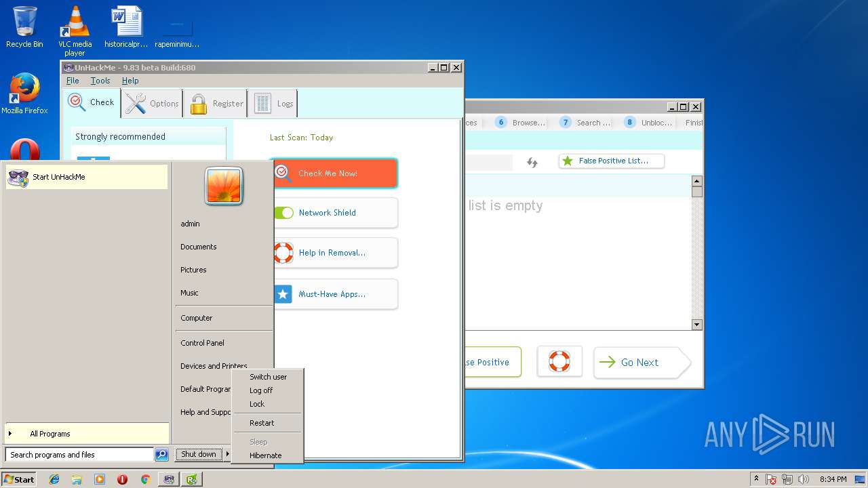Go to step 6 Browse tab in wizard
868x488 pixels.
coord(520,123)
